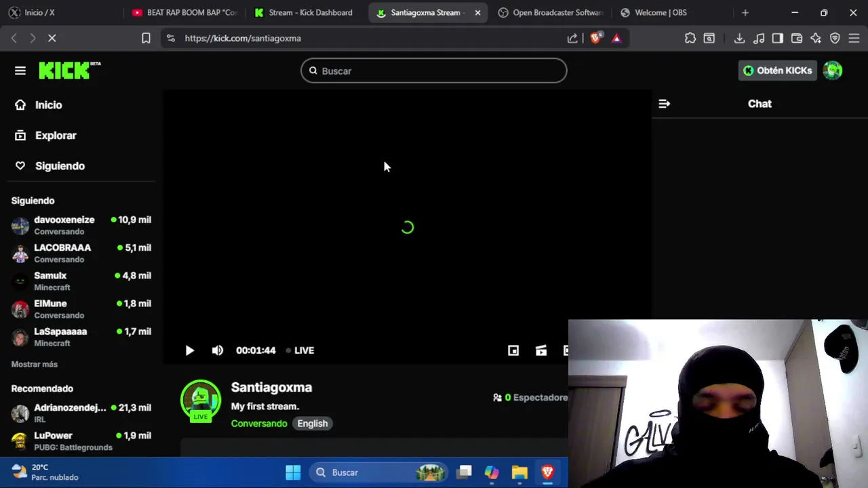Image resolution: width=868 pixels, height=488 pixels.
Task: Open site settings icon in address bar
Action: point(171,39)
